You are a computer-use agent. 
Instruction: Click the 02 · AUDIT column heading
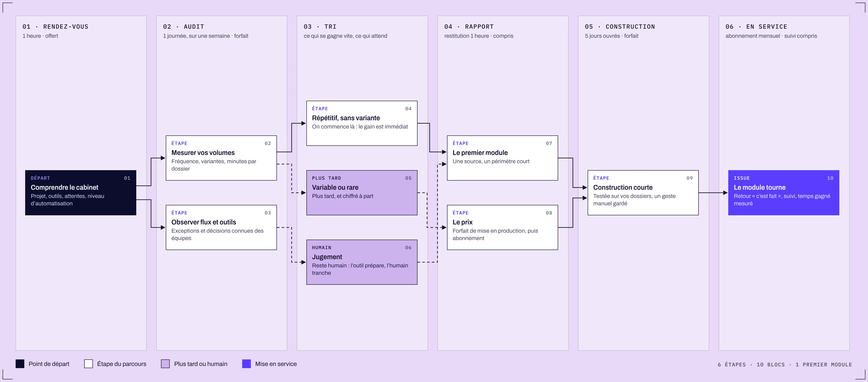pyautogui.click(x=184, y=27)
